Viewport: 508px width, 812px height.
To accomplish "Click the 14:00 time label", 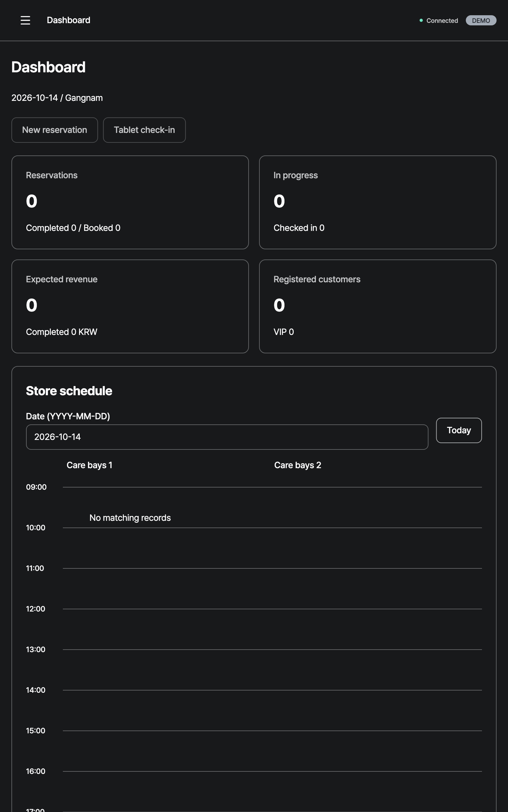I will pyautogui.click(x=36, y=690).
